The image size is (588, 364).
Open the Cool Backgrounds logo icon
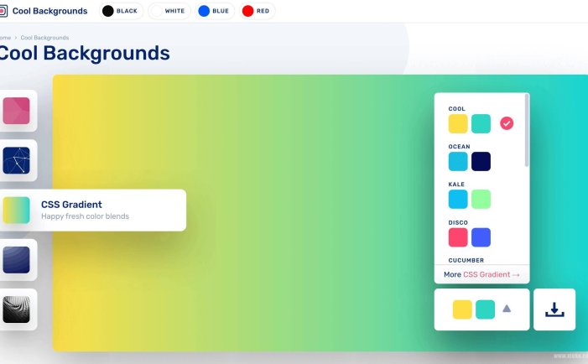3,11
